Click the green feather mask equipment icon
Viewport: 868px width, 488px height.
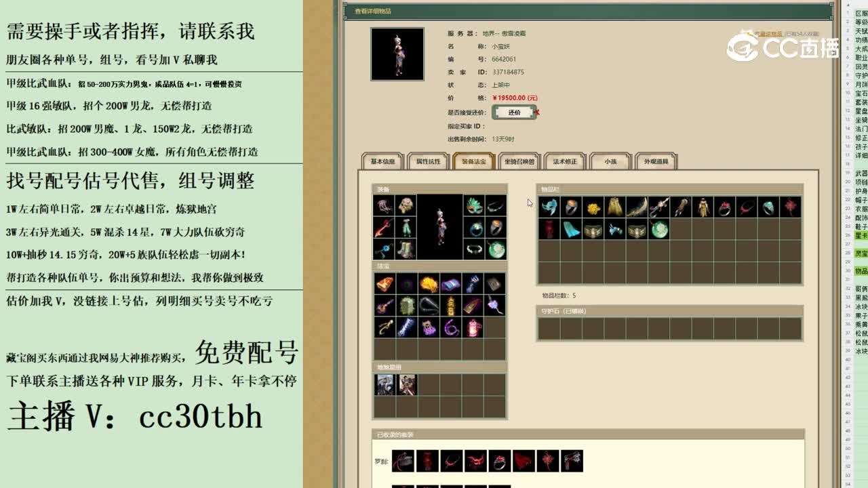point(474,206)
